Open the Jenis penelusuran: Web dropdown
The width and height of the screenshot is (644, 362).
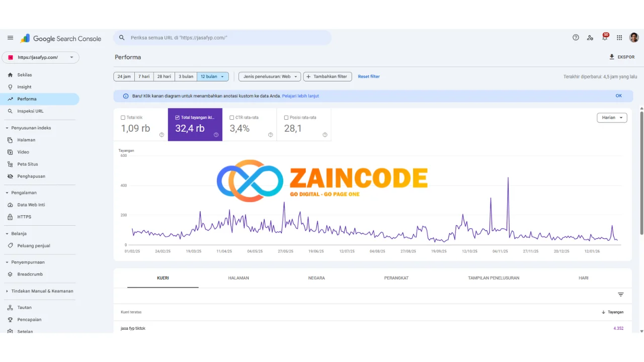click(270, 76)
